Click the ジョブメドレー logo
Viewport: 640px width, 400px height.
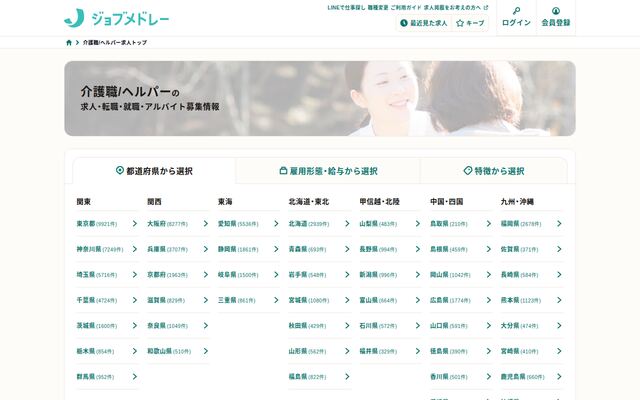click(116, 18)
